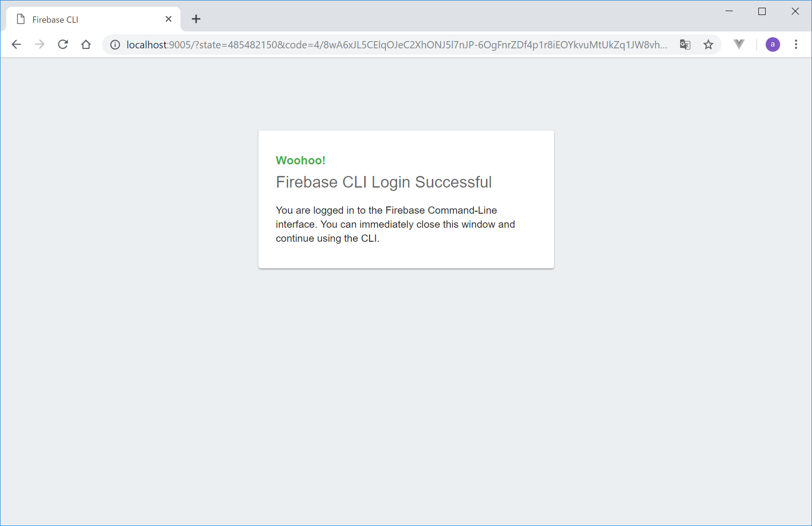
Task: Close the Chrome window
Action: [x=795, y=11]
